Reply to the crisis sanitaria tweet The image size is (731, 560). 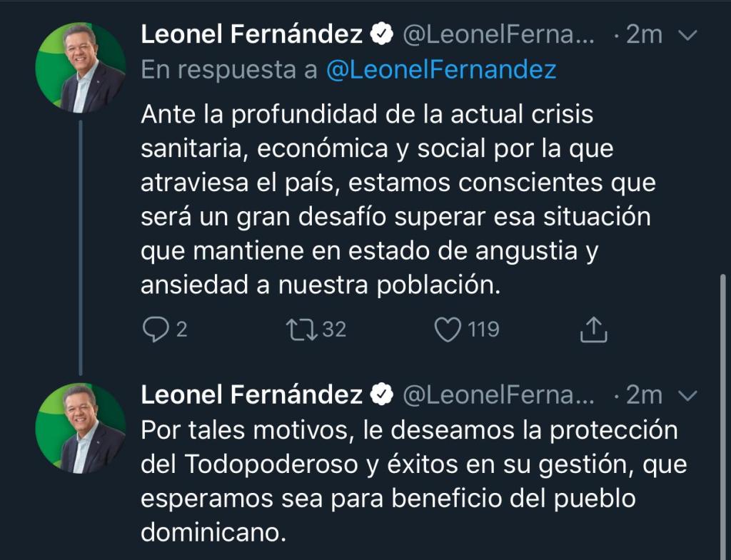(156, 329)
